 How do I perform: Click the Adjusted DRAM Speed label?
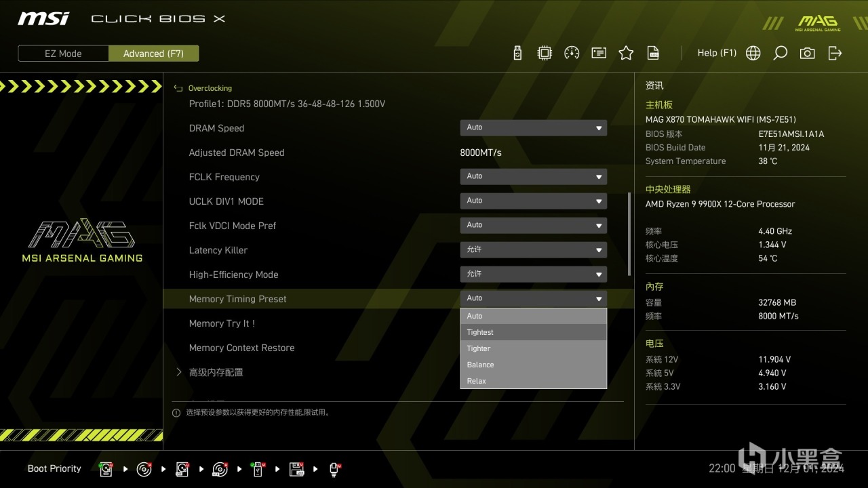[x=237, y=152]
